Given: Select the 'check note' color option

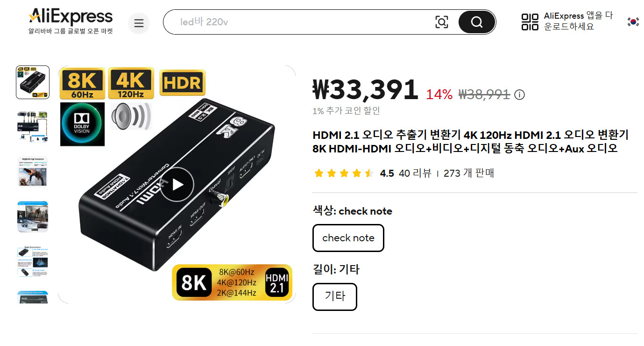Looking at the screenshot, I should click(348, 238).
